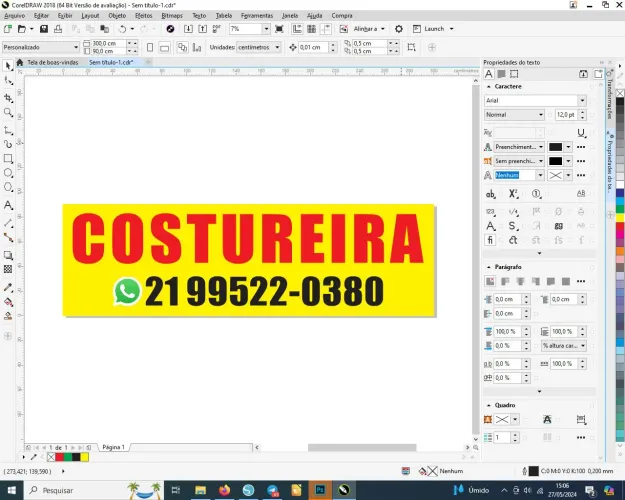Open paragraph alignment three-dot options
625x500 pixels.
[581, 281]
